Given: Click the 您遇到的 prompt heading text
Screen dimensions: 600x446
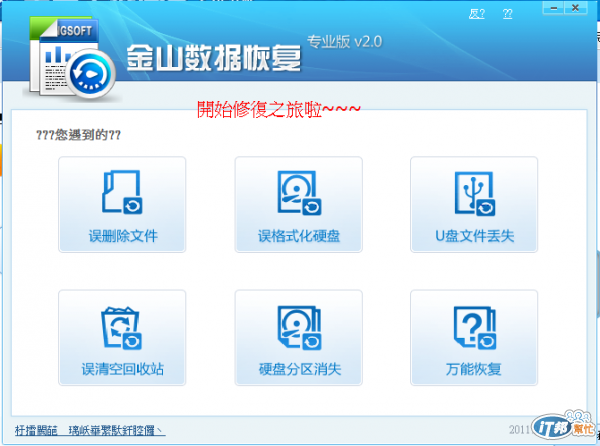Looking at the screenshot, I should (78, 135).
